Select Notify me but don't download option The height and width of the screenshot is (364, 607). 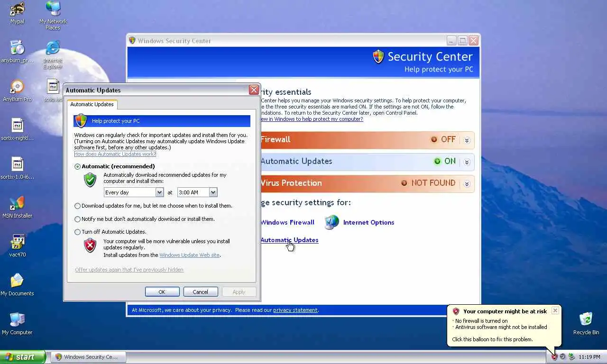click(x=78, y=219)
